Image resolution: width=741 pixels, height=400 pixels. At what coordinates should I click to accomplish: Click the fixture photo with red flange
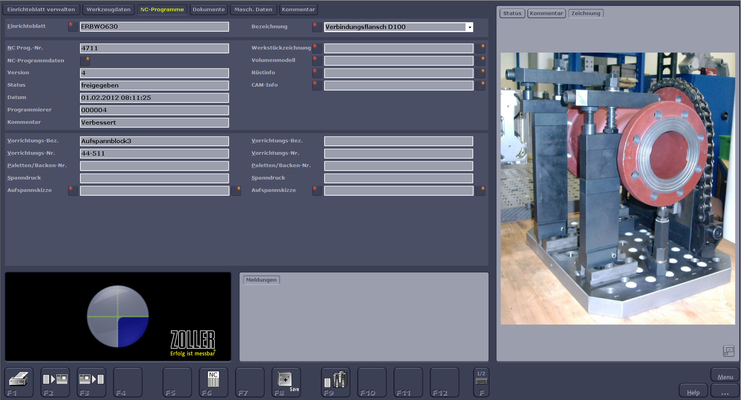(618, 188)
